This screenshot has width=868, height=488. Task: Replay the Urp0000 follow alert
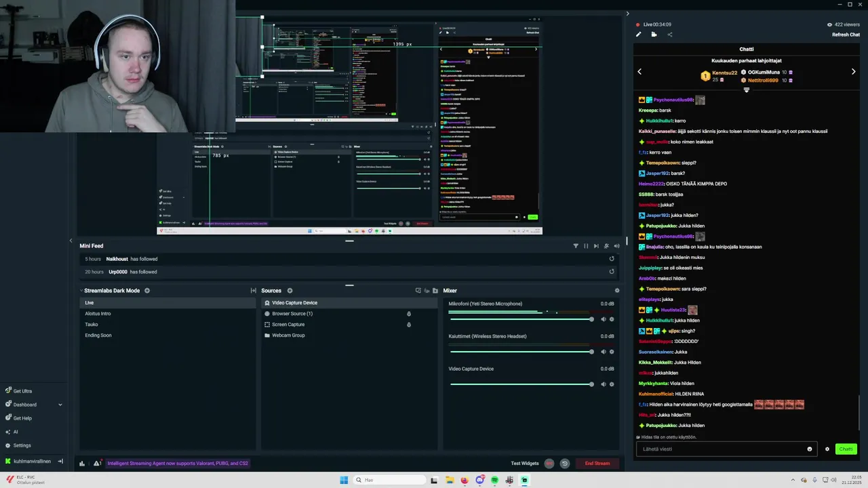pyautogui.click(x=612, y=272)
